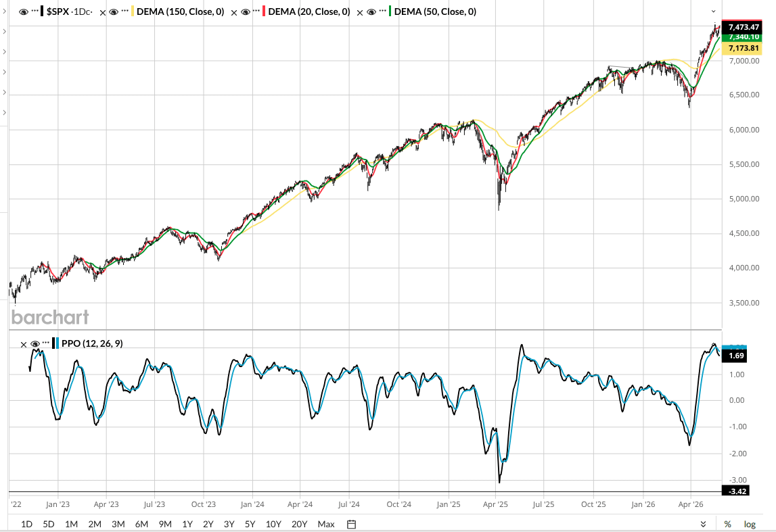
Task: Open the three-dot options for $SPX
Action: pos(35,11)
